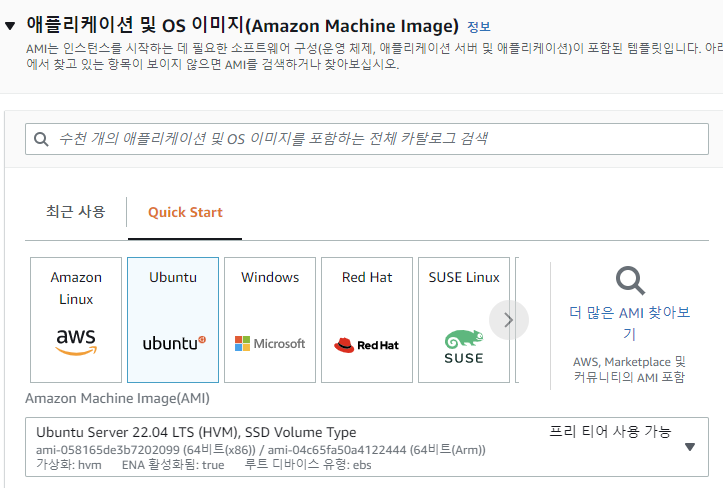
Task: Open the 정보 info link
Action: 479,27
